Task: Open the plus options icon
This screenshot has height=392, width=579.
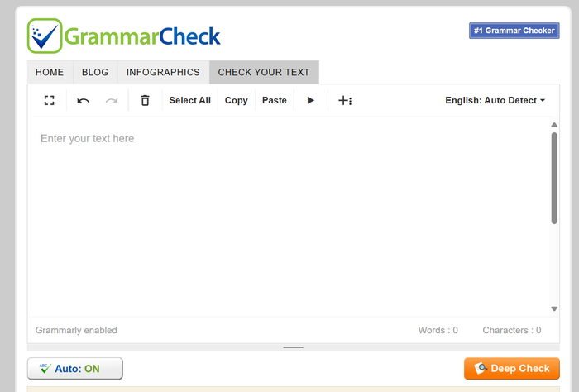Action: 345,100
